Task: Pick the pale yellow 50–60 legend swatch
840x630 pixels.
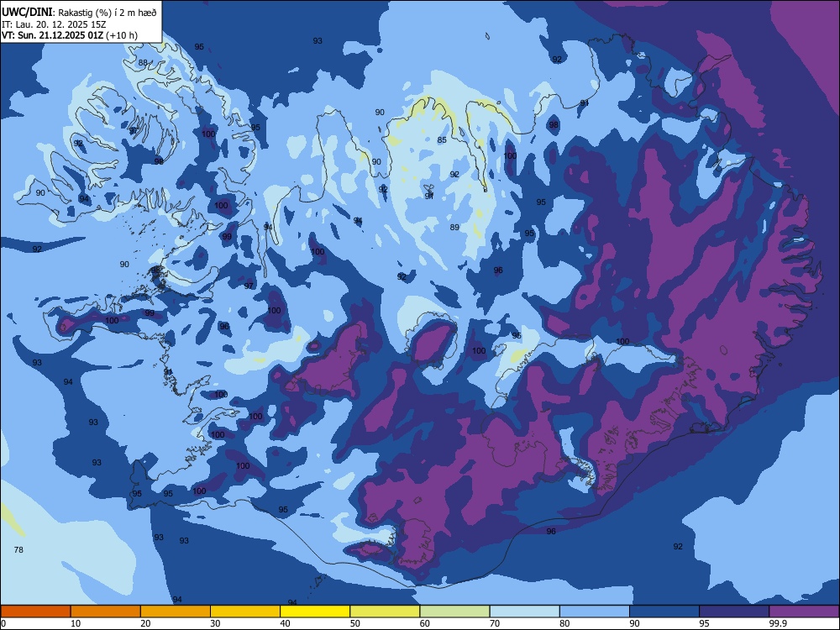Action: 385,612
